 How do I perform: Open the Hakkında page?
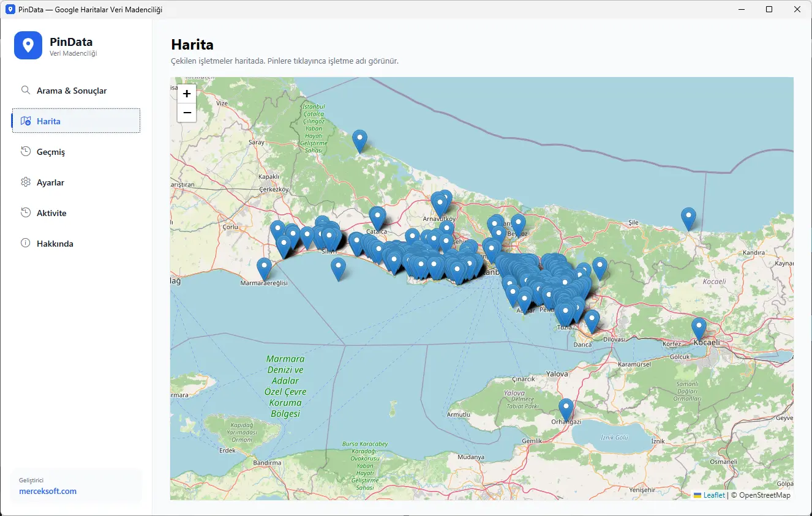(x=76, y=244)
